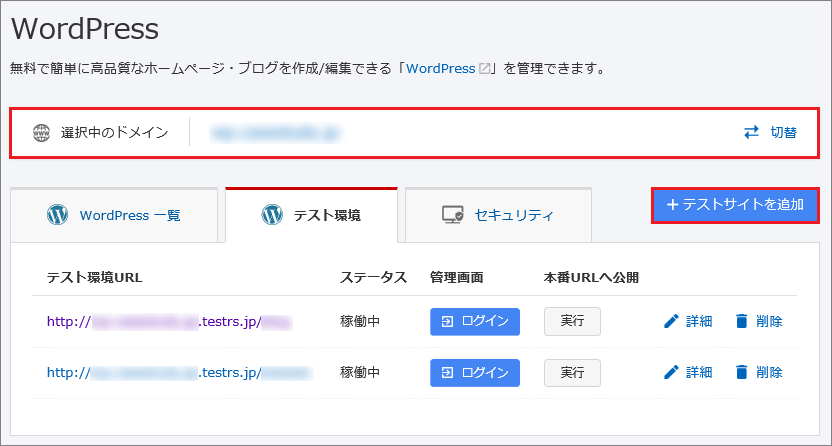The height and width of the screenshot is (446, 832).
Task: Click the 稼働中 status in second row
Action: pos(360,373)
